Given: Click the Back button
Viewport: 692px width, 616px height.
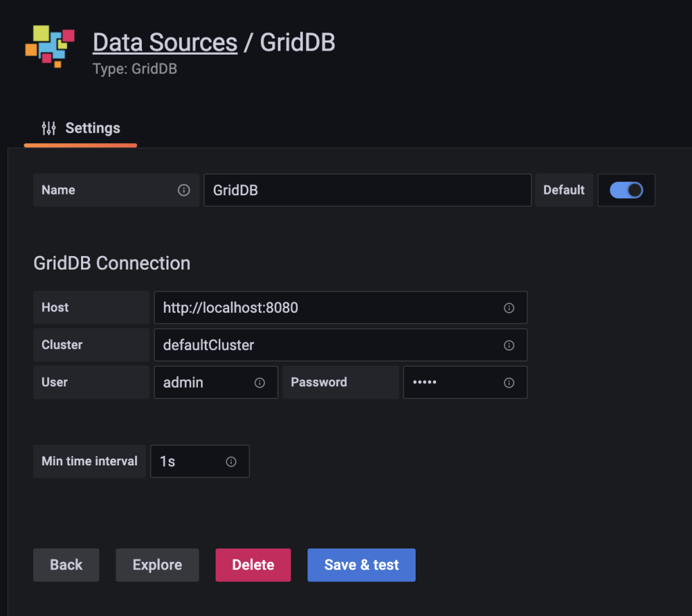Looking at the screenshot, I should coord(66,565).
